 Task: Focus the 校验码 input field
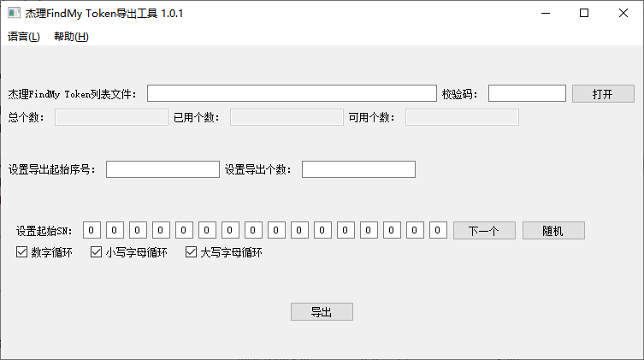pos(527,93)
